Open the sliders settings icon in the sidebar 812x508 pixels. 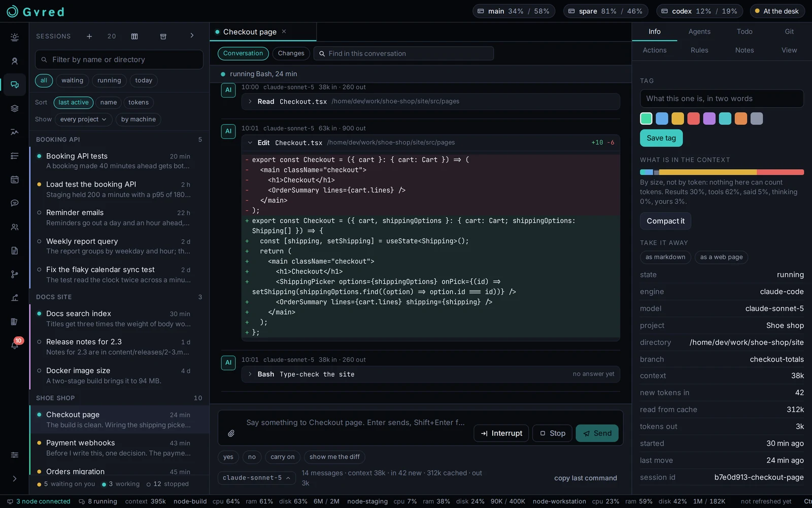click(x=15, y=455)
